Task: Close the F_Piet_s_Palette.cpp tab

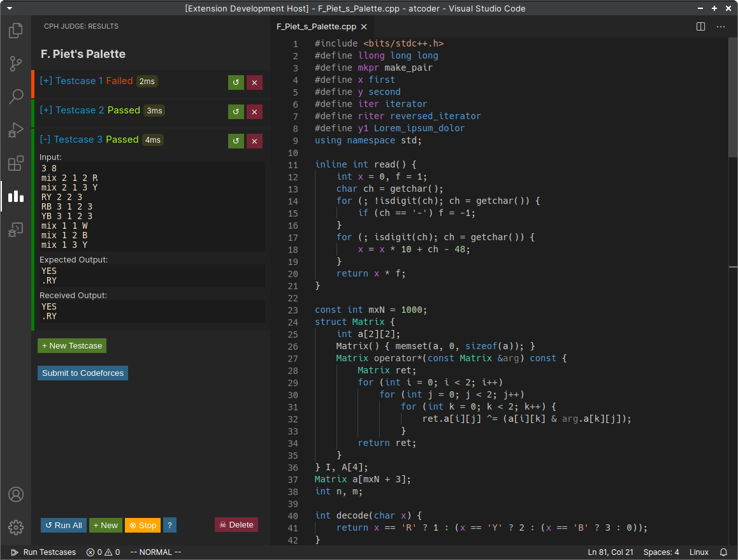Action: click(364, 27)
